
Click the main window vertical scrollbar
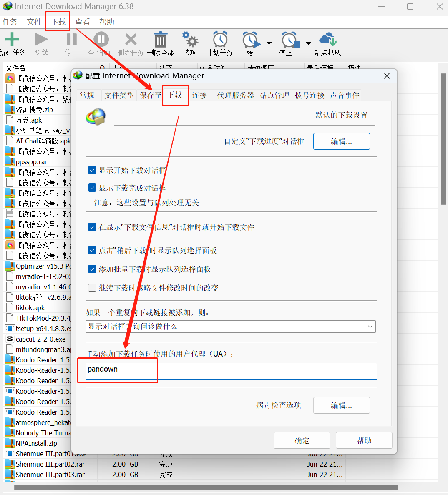(x=443, y=139)
